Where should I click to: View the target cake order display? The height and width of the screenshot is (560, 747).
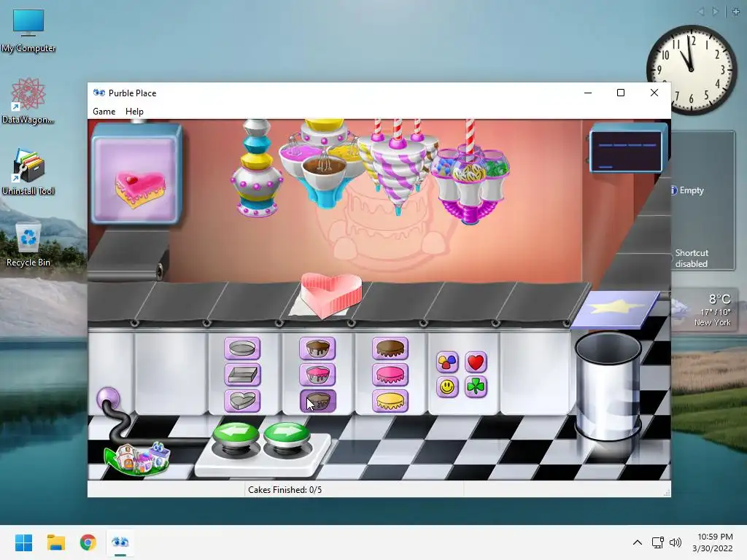click(136, 174)
